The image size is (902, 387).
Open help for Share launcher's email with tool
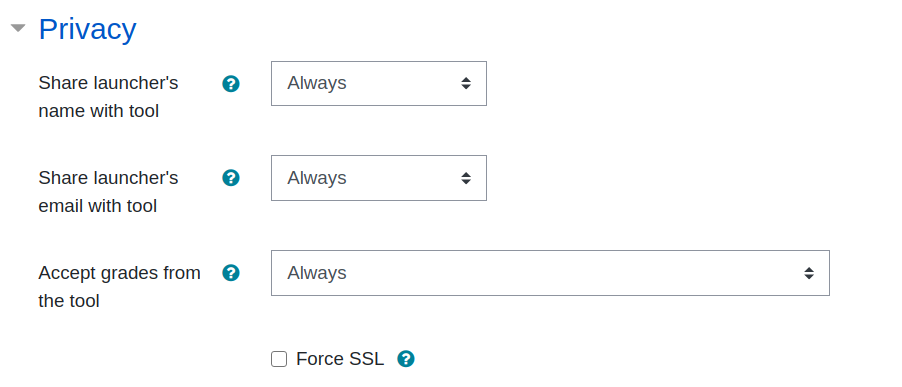tap(231, 178)
